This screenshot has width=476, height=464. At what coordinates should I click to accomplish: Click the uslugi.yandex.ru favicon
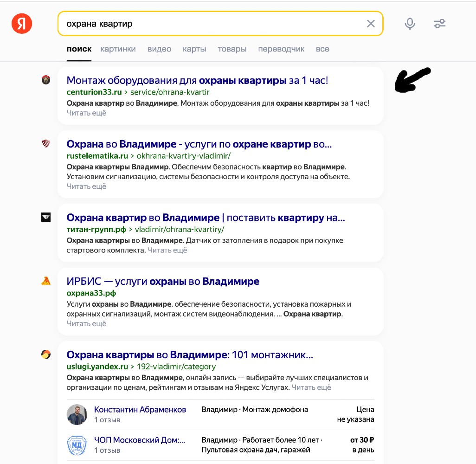46,354
